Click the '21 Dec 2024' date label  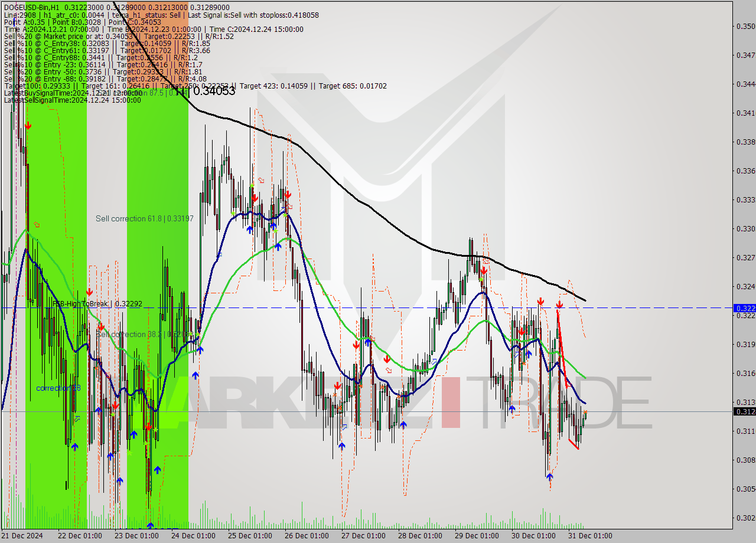coord(22,536)
